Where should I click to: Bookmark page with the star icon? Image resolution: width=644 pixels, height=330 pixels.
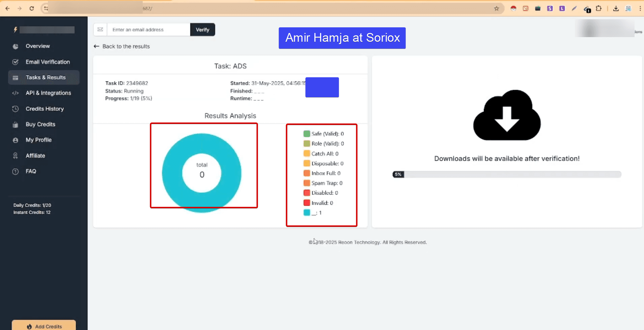click(x=497, y=8)
